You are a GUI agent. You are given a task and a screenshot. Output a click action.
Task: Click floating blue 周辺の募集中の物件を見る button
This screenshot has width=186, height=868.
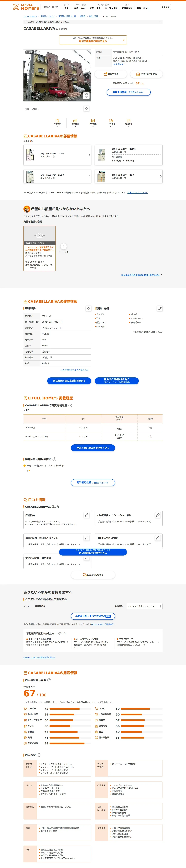[x=93, y=552]
